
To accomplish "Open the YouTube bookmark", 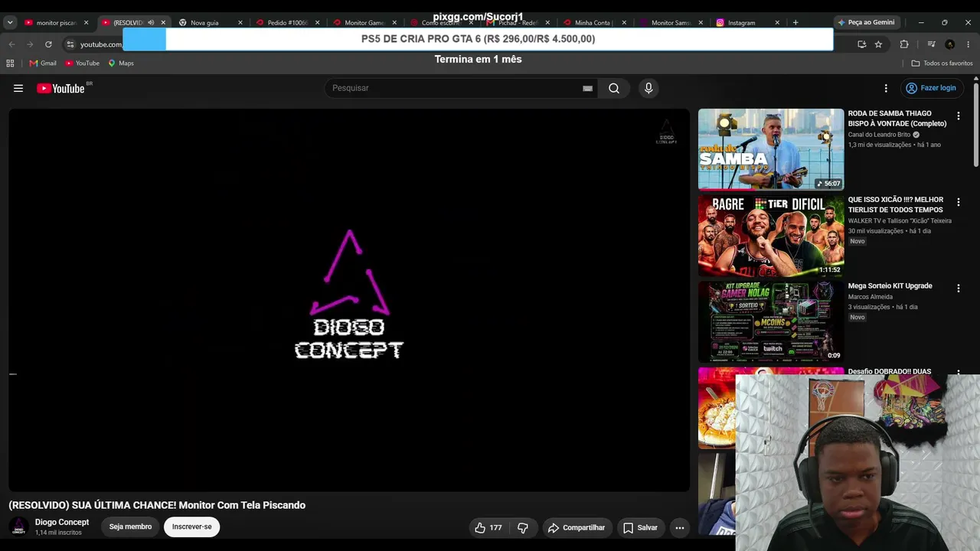I will click(82, 64).
